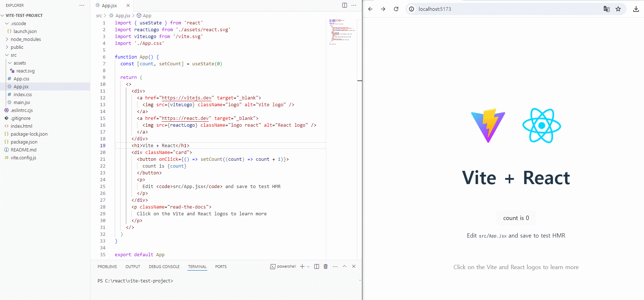The image size is (644, 300).
Task: Open App.css file
Action: [x=22, y=79]
